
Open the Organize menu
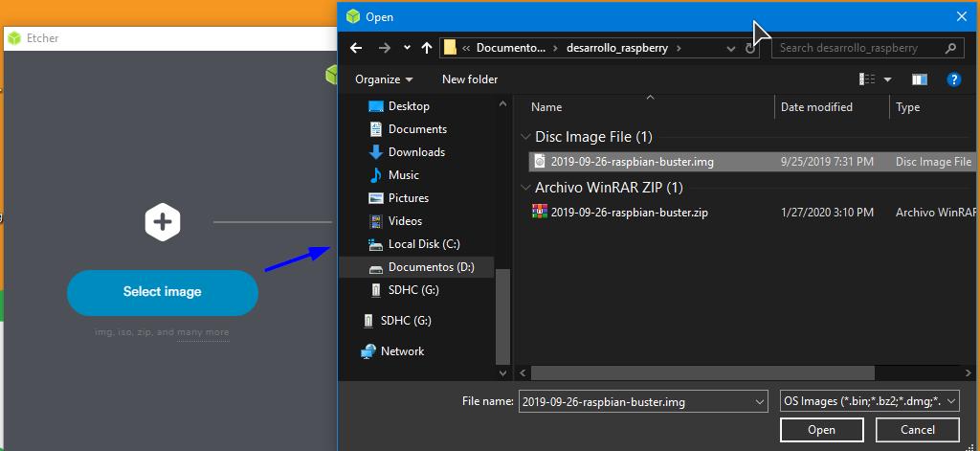tap(384, 79)
